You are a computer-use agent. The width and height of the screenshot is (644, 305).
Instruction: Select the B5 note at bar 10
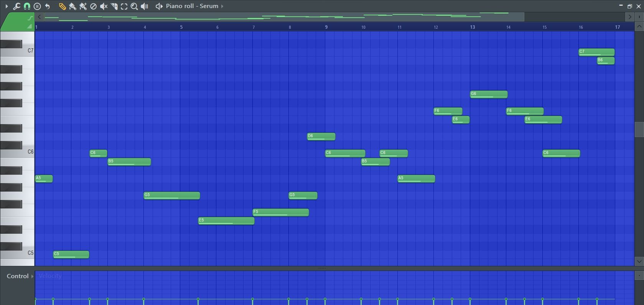[375, 162]
